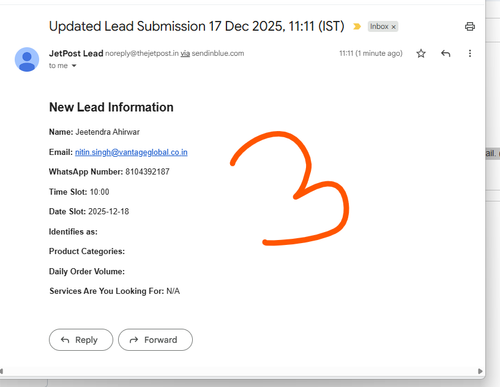Click the 'Daily Order Volume:' label
Screen dimensions: 500x387
click(x=87, y=271)
